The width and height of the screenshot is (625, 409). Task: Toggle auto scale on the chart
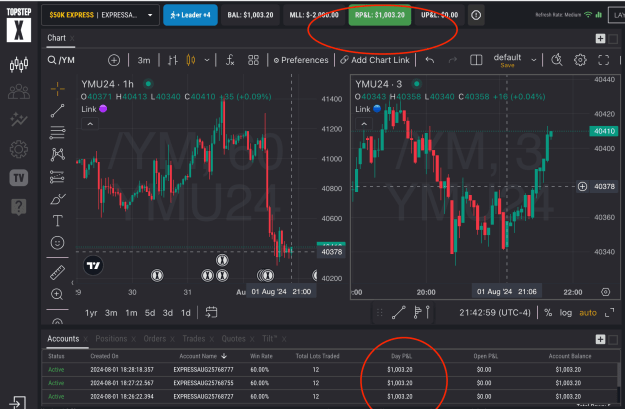[588, 313]
